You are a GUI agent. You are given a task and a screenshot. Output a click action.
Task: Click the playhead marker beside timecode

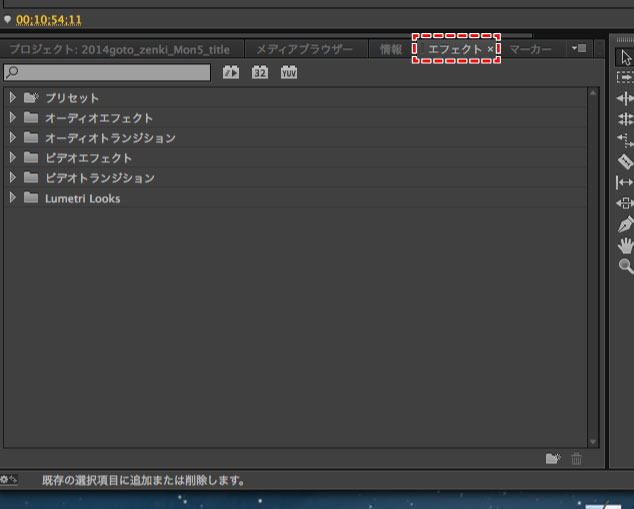point(7,19)
